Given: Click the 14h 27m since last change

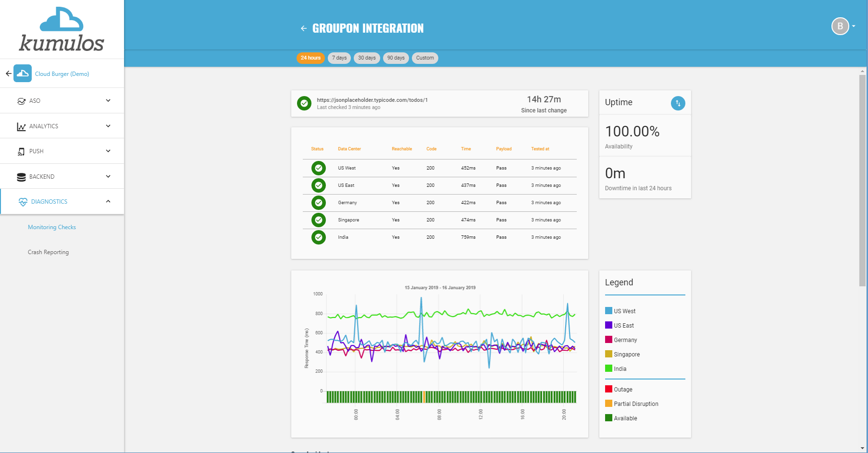Looking at the screenshot, I should click(x=544, y=99).
